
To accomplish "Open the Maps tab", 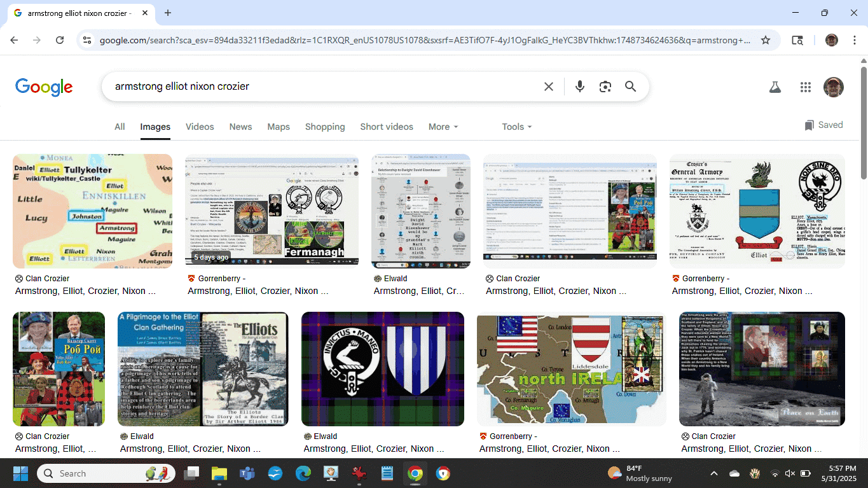I will pyautogui.click(x=279, y=127).
